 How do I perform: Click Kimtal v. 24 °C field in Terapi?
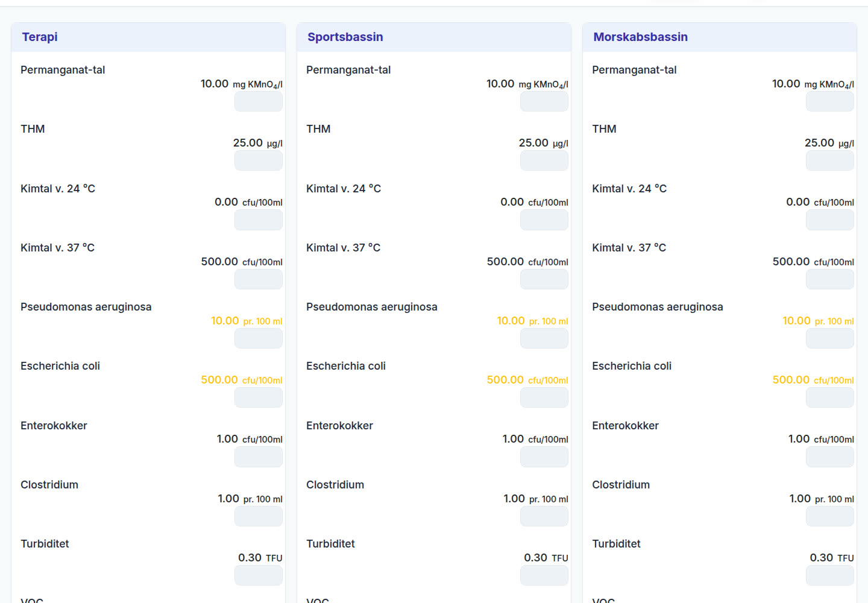pyautogui.click(x=258, y=220)
